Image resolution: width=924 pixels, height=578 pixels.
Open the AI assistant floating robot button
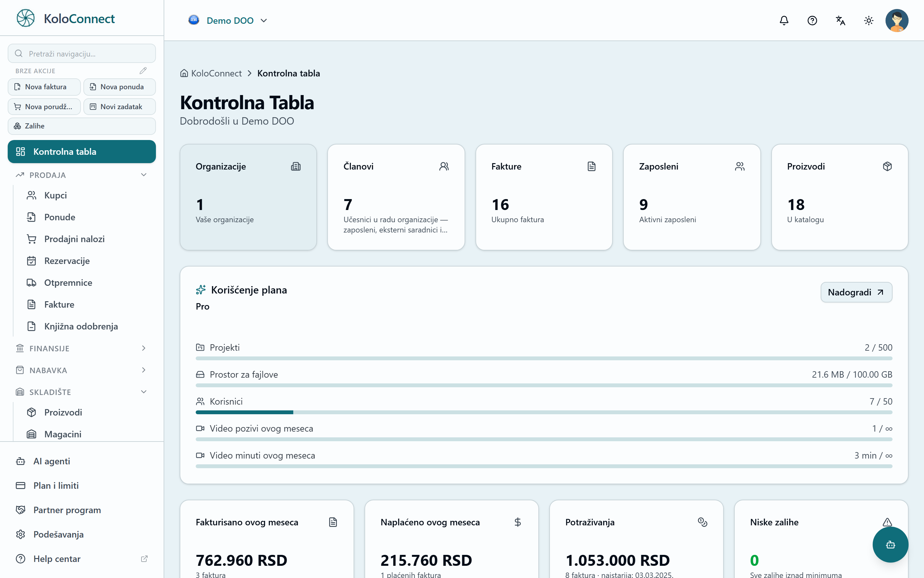890,545
